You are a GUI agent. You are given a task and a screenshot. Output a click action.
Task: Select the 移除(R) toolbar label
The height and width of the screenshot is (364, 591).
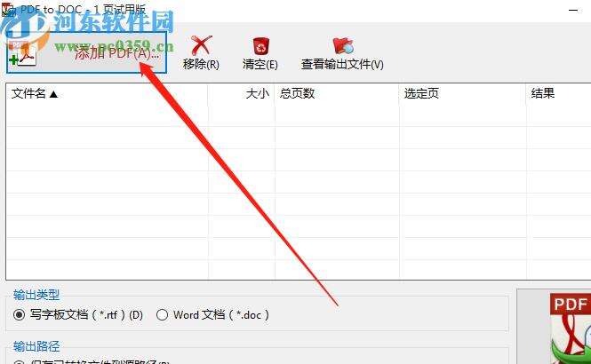(201, 65)
